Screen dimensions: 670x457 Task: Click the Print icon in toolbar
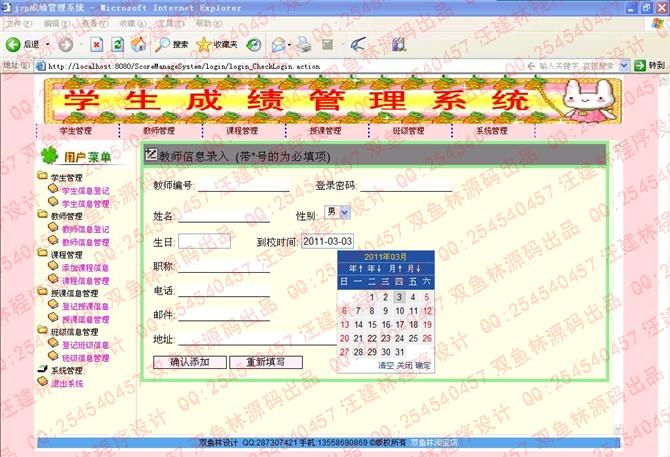[x=304, y=44]
